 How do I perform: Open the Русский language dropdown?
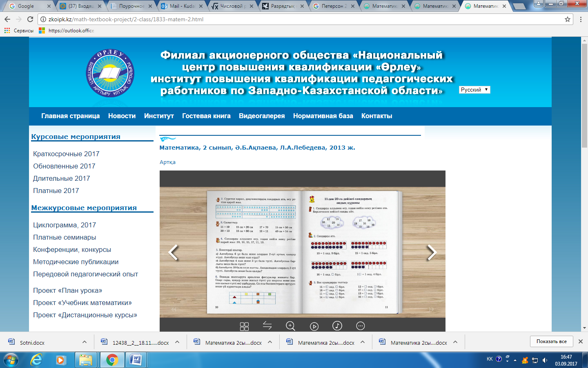pyautogui.click(x=474, y=90)
